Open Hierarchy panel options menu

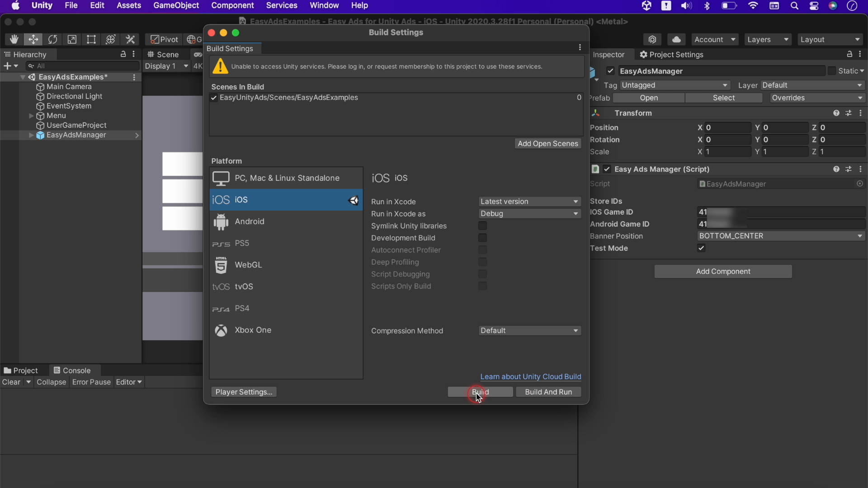coord(134,54)
